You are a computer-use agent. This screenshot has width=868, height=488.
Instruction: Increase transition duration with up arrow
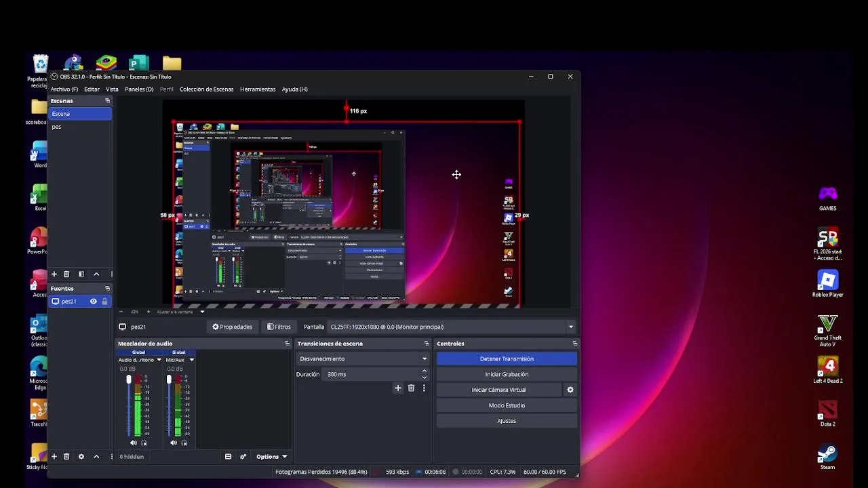point(425,371)
